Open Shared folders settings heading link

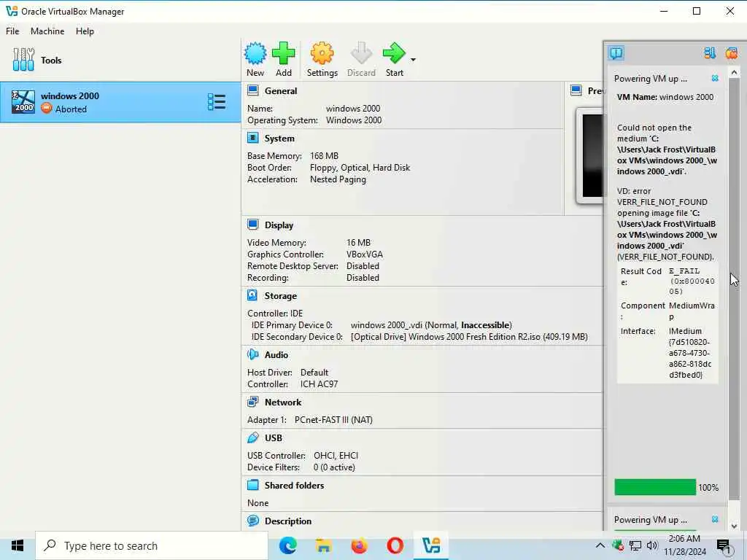pos(294,485)
